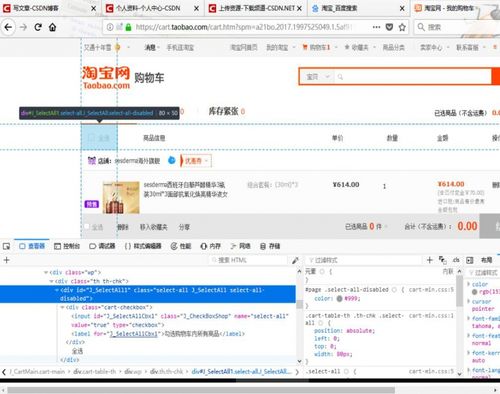The height and width of the screenshot is (394, 500).
Task: Collapse the div class="wp" node
Action: coord(46,272)
